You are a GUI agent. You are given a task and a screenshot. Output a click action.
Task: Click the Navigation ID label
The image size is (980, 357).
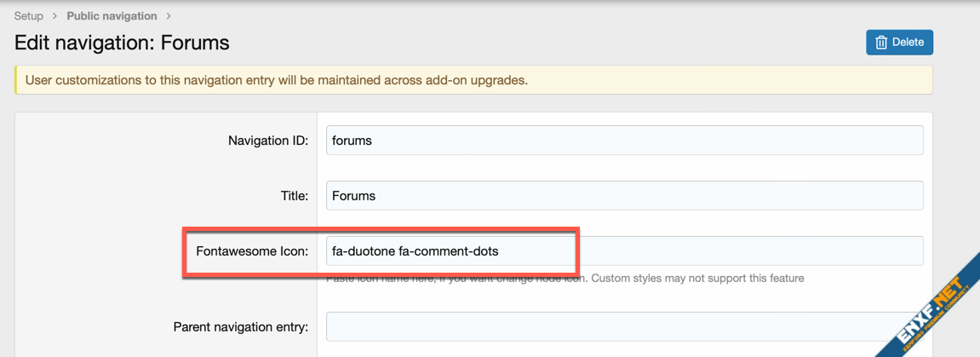[x=267, y=141]
